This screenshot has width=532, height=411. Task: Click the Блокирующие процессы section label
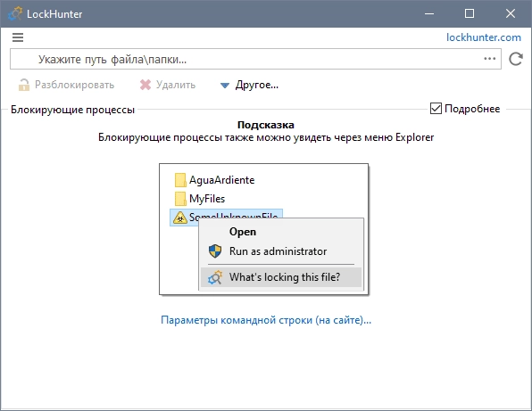click(72, 110)
